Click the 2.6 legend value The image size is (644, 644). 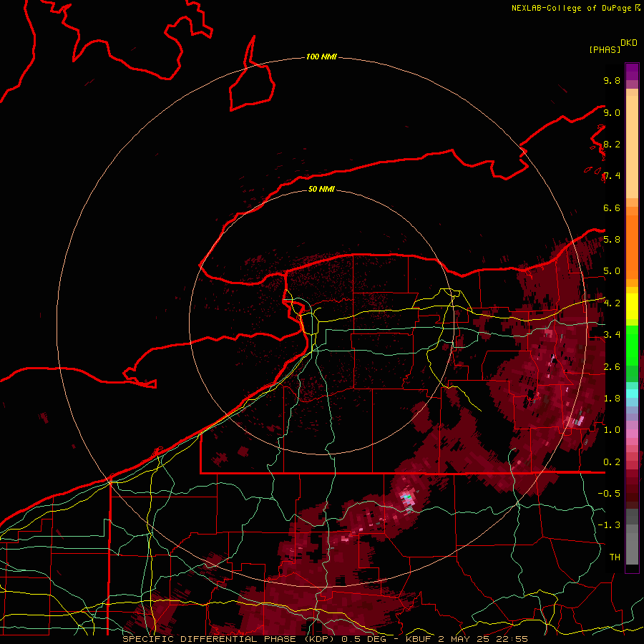pyautogui.click(x=612, y=367)
